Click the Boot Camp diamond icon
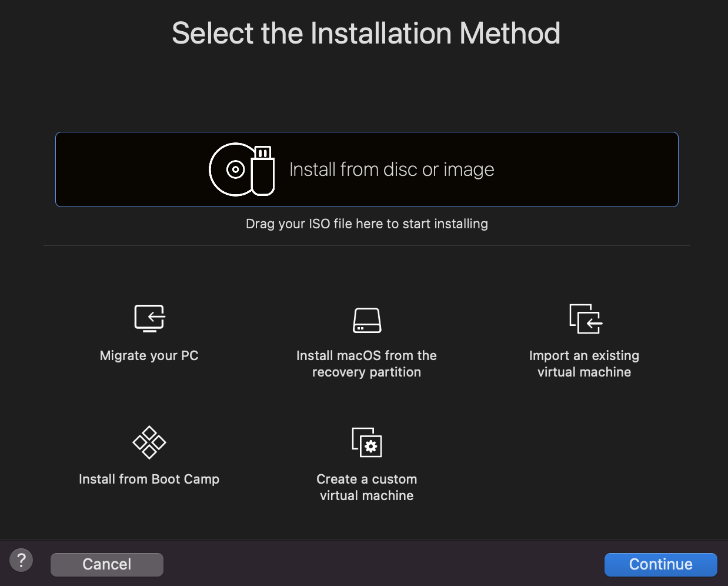This screenshot has width=728, height=586. (149, 442)
